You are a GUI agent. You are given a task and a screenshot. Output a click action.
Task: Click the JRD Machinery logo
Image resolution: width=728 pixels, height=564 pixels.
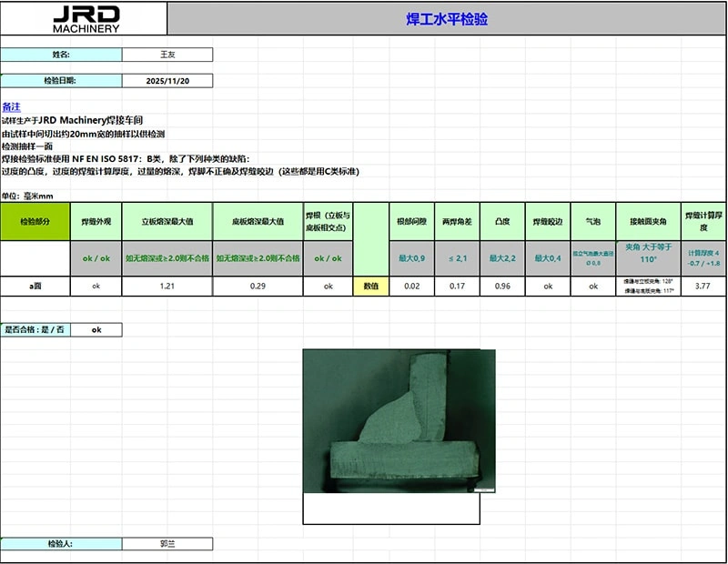click(x=86, y=17)
